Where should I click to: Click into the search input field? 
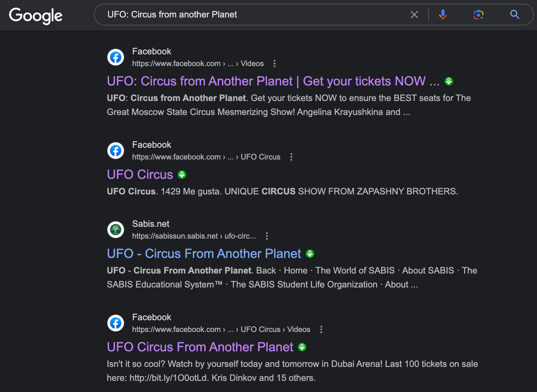point(254,15)
